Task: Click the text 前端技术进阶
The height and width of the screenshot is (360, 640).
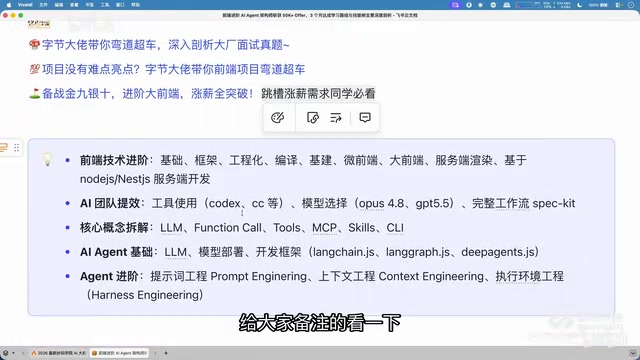Action: [114, 160]
